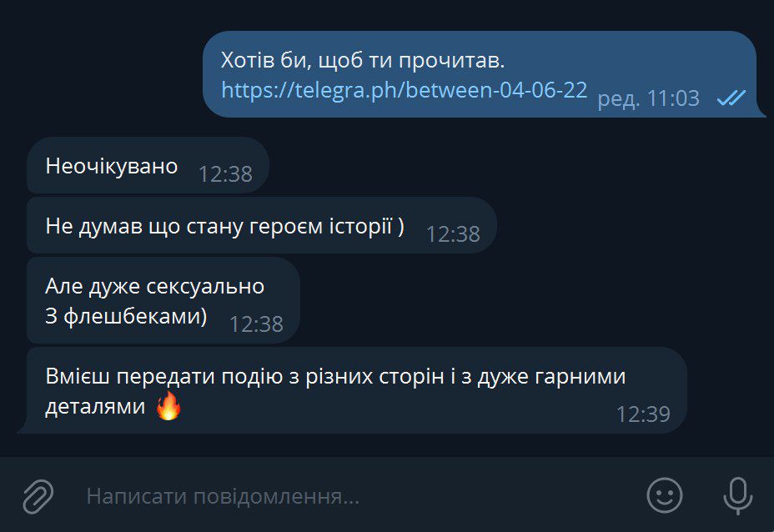Click the 'Але дуже сексуально' message text
The width and height of the screenshot is (774, 532).
pos(155,286)
